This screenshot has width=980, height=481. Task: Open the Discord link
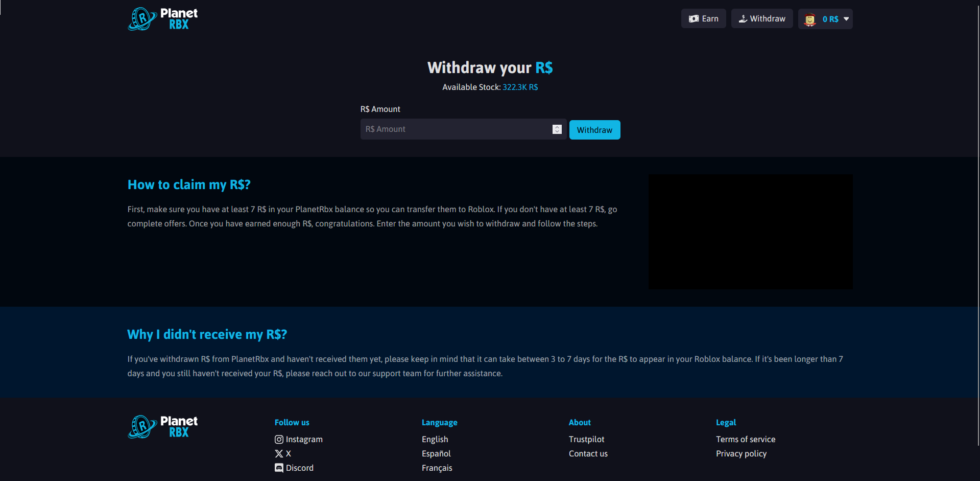294,468
